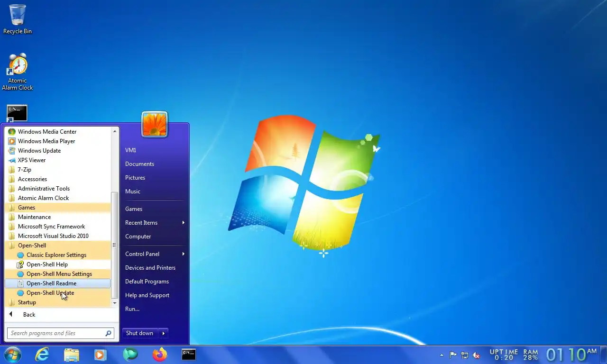This screenshot has width=607, height=364.
Task: Click the programs list scrollbar thumb
Action: point(114,245)
